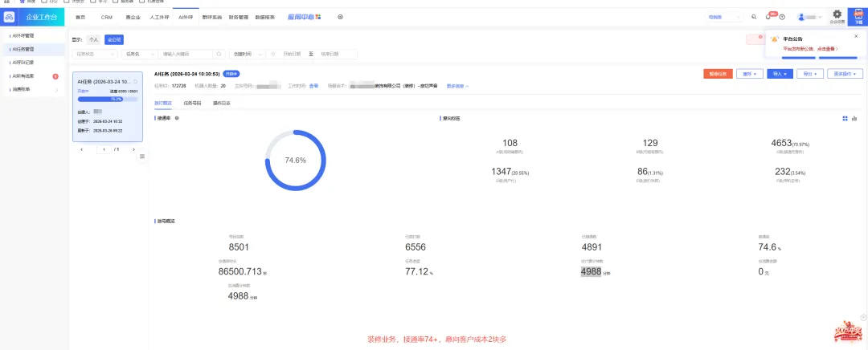
Task: Collapse the 更多信息 expander
Action: pyautogui.click(x=458, y=86)
